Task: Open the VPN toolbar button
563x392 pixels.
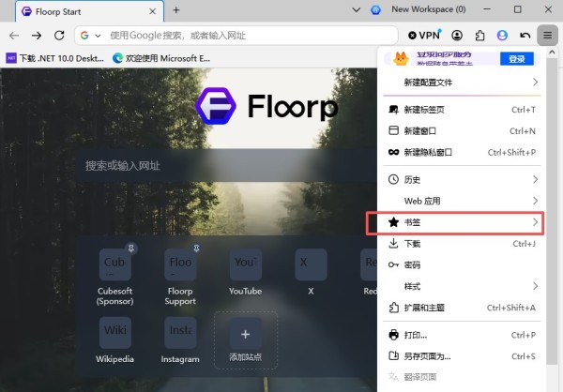Action: click(424, 36)
